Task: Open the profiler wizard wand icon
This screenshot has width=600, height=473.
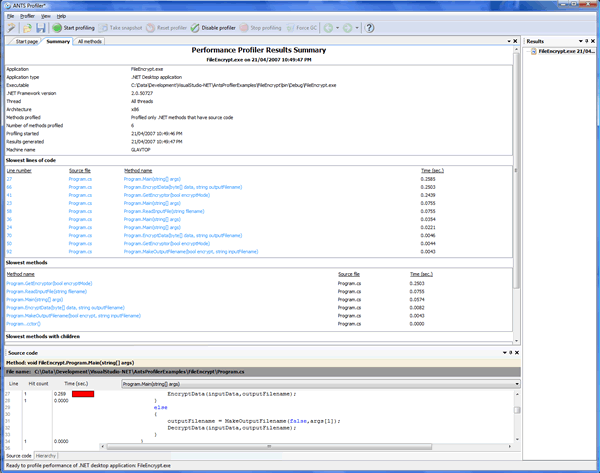Action: click(x=12, y=28)
